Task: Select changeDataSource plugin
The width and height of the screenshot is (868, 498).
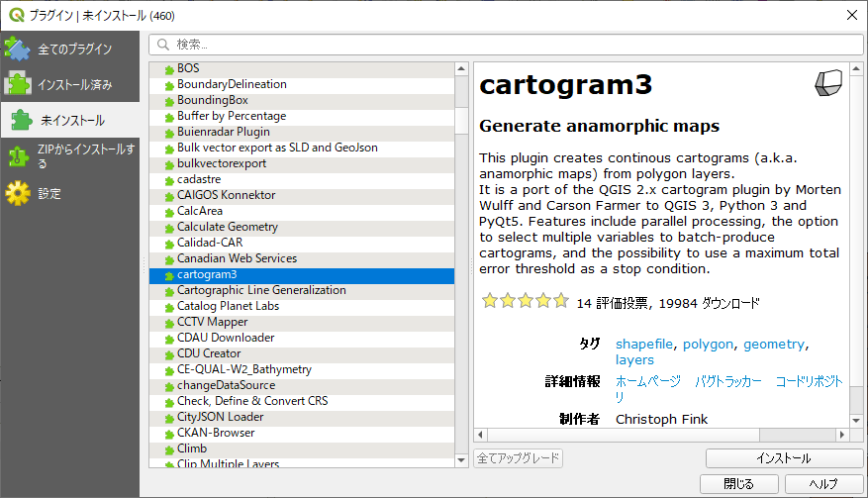Action: click(x=302, y=385)
